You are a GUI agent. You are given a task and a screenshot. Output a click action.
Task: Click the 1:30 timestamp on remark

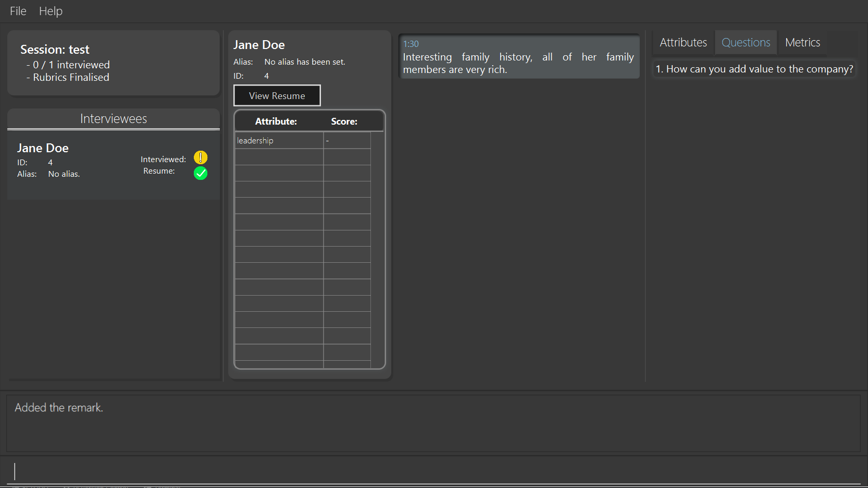point(411,44)
